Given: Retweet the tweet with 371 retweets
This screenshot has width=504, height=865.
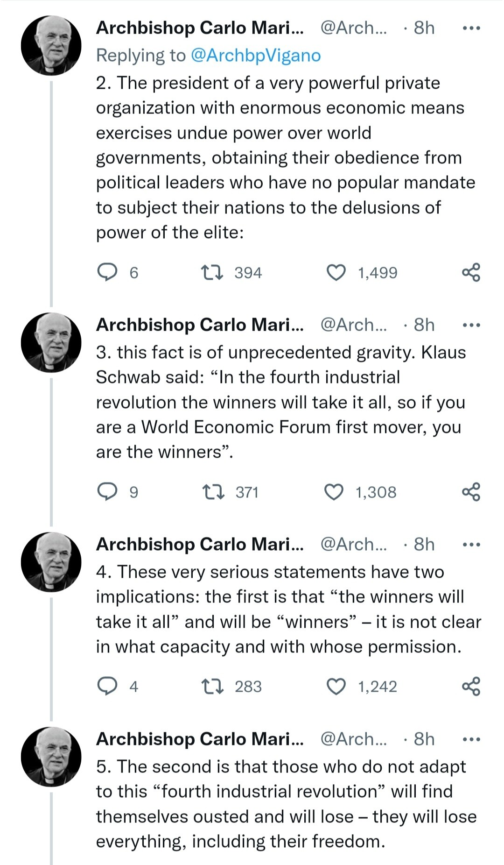Looking at the screenshot, I should 213,492.
